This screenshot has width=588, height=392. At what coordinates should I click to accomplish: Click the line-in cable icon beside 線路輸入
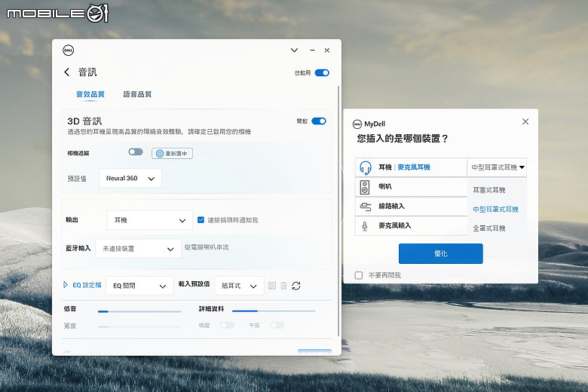pos(366,207)
